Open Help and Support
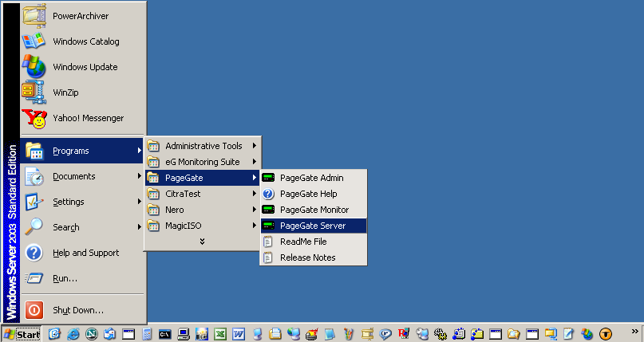Screen dimensions: 644x342 tap(82, 253)
